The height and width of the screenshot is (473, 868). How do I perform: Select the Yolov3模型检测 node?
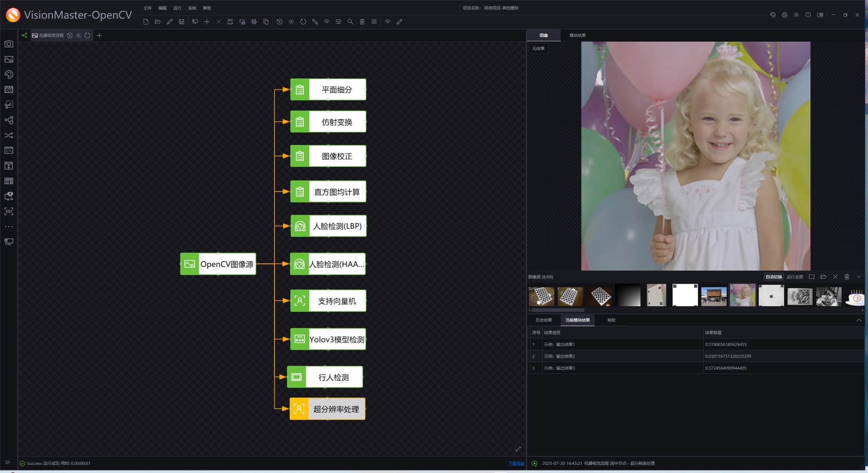(328, 339)
